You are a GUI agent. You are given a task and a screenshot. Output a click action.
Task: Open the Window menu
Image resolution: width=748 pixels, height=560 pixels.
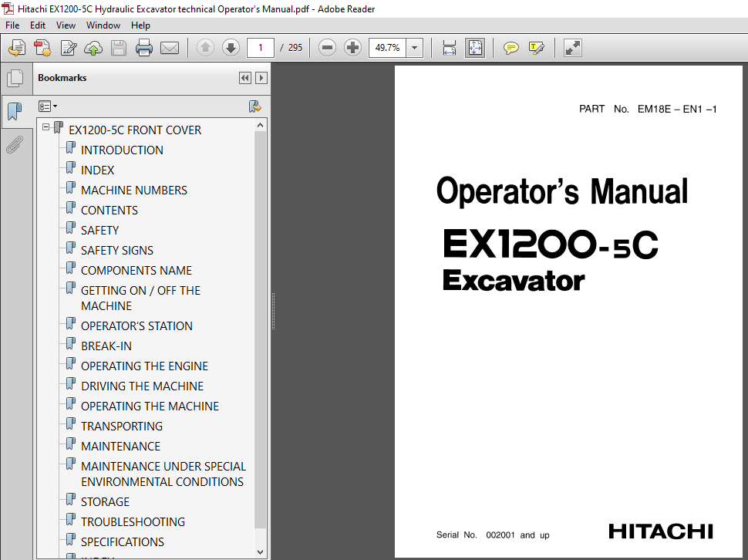coord(103,25)
